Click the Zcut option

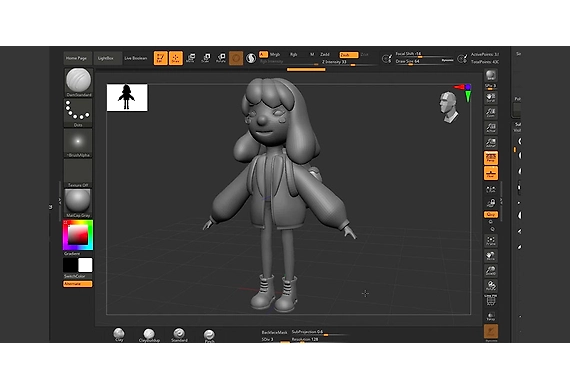tap(364, 55)
